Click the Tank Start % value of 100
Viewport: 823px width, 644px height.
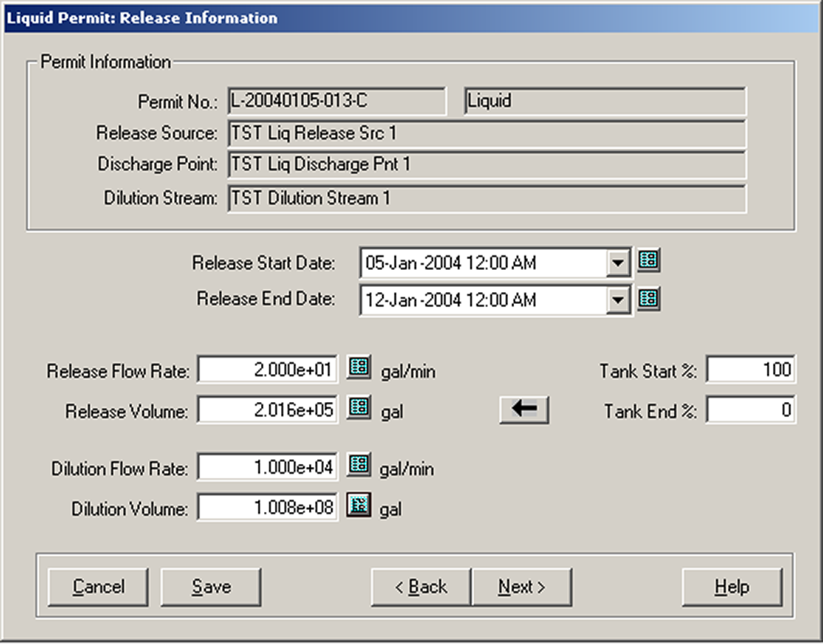point(749,369)
